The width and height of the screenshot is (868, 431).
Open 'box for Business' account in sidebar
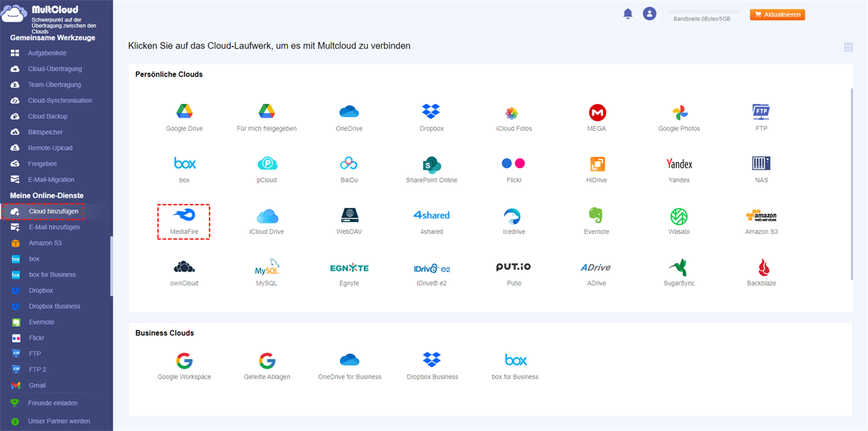coord(52,275)
